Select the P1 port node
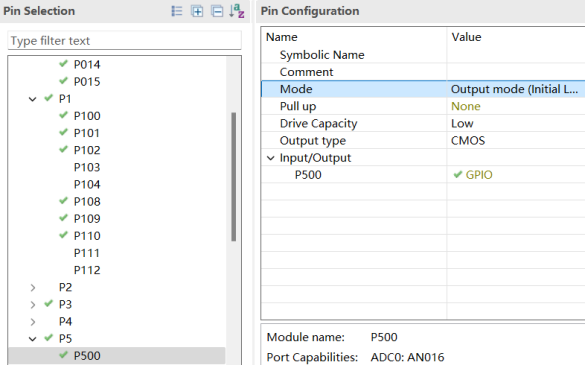 (65, 99)
